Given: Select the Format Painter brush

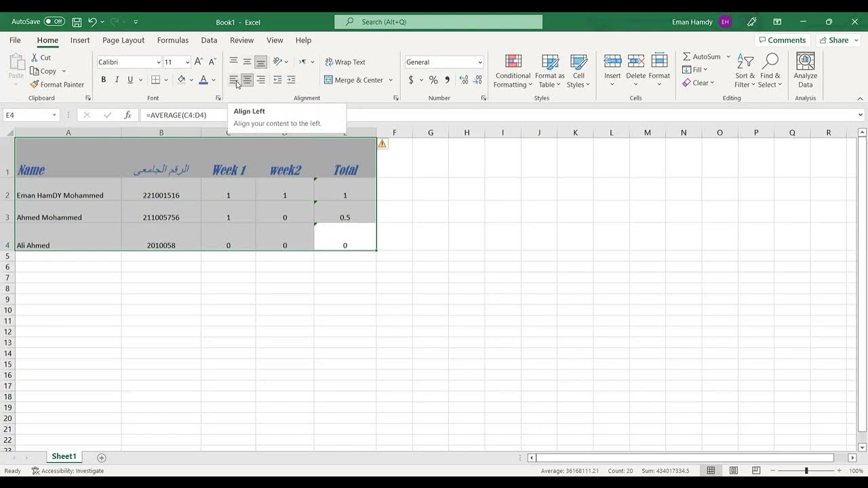Looking at the screenshot, I should pos(35,85).
